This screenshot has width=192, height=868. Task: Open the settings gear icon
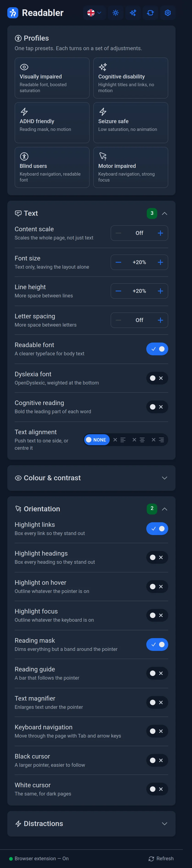point(168,13)
